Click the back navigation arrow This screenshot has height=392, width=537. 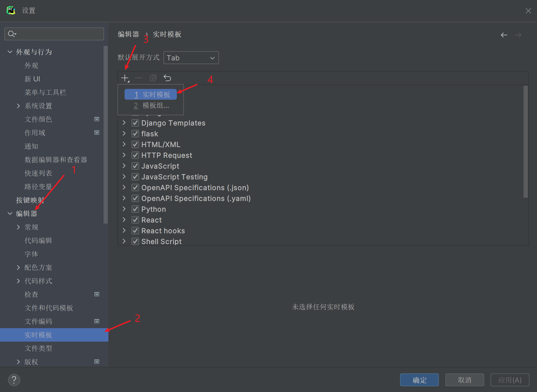504,35
